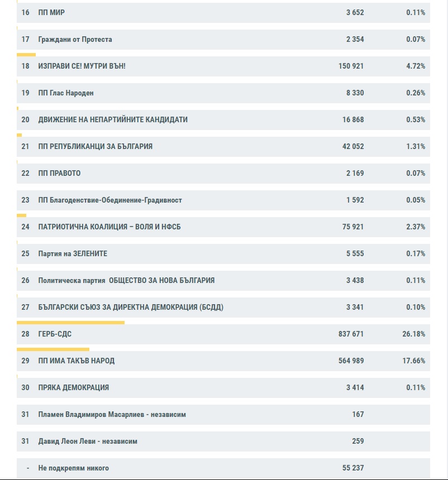Click the ПРЯКА ДЕМОКРАЦИЯ party name
The height and width of the screenshot is (480, 448).
point(73,387)
